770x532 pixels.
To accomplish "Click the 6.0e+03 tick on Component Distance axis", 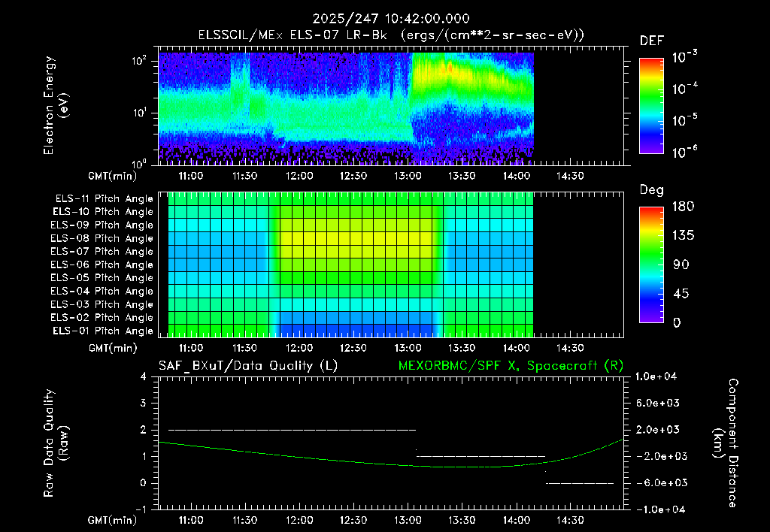I will (657, 403).
